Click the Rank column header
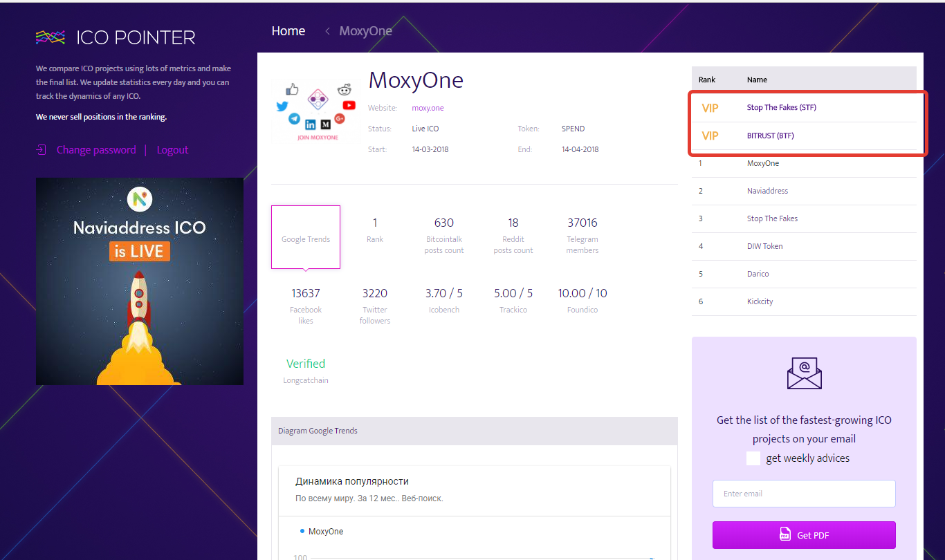The width and height of the screenshot is (945, 560). click(x=707, y=80)
